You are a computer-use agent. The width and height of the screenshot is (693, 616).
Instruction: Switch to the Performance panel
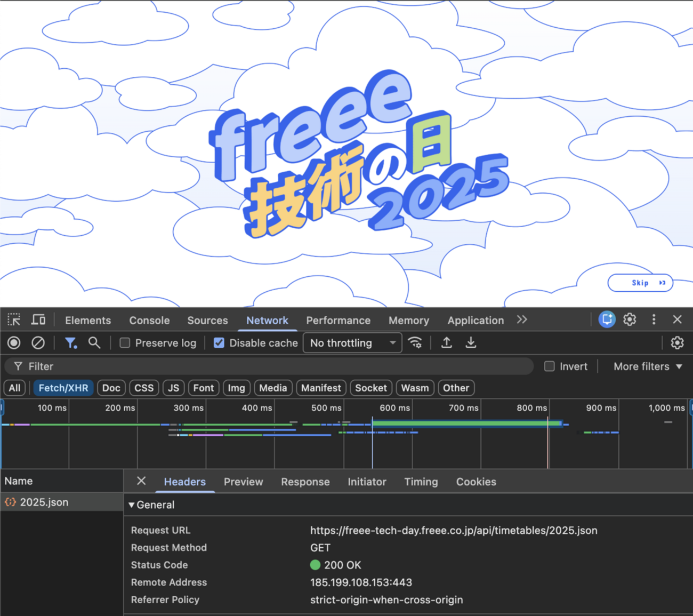click(x=338, y=320)
